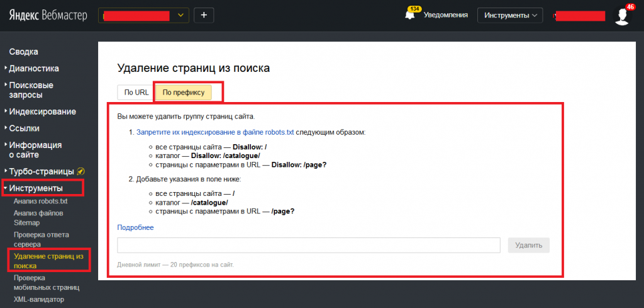
Task: Open XML-валидатор tool
Action: (x=38, y=299)
